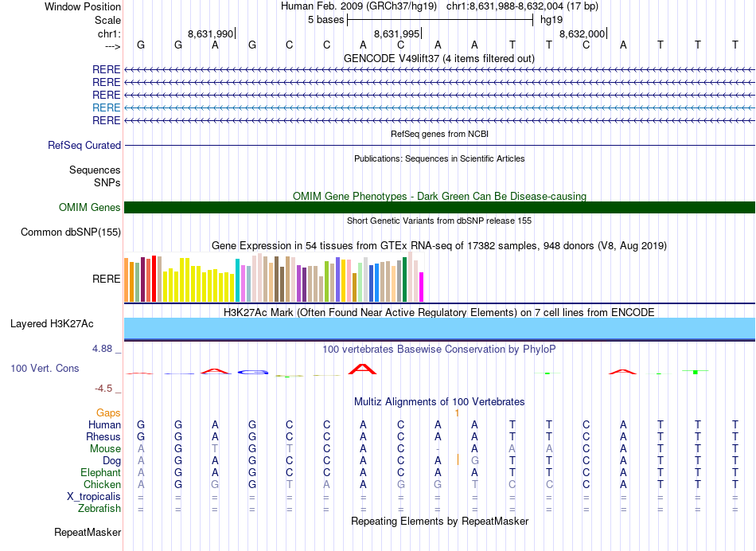Viewport: 756px width, 551px height.
Task: Click the RERE label beside GTEx bar chart
Action: pyautogui.click(x=106, y=279)
